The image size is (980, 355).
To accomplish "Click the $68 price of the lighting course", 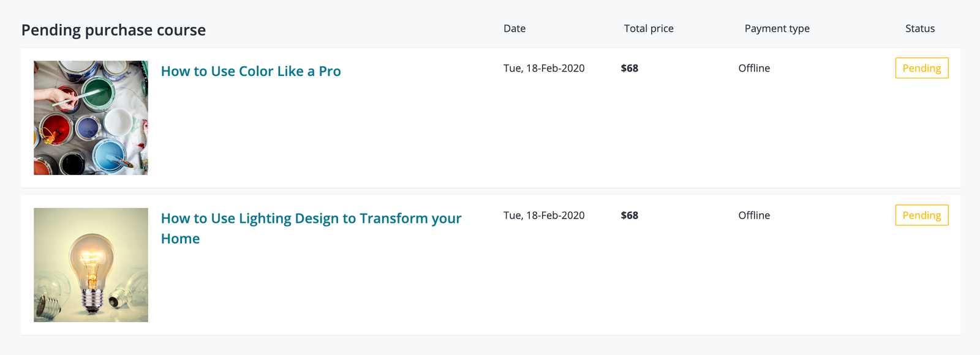I will pyautogui.click(x=630, y=215).
